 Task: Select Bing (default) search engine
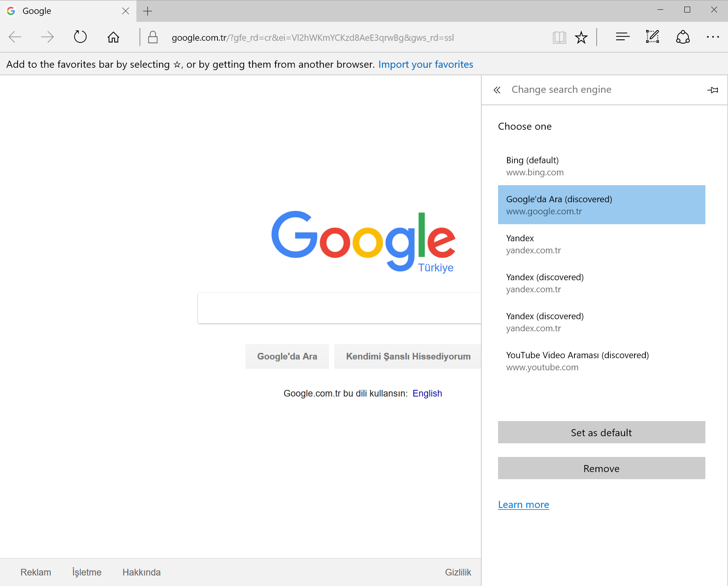click(601, 166)
